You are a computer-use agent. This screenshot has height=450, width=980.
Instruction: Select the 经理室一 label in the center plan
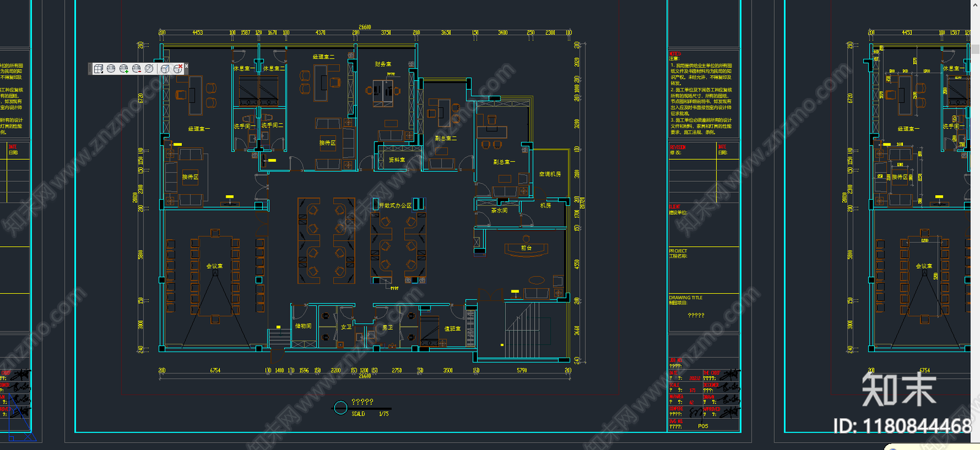tap(199, 129)
